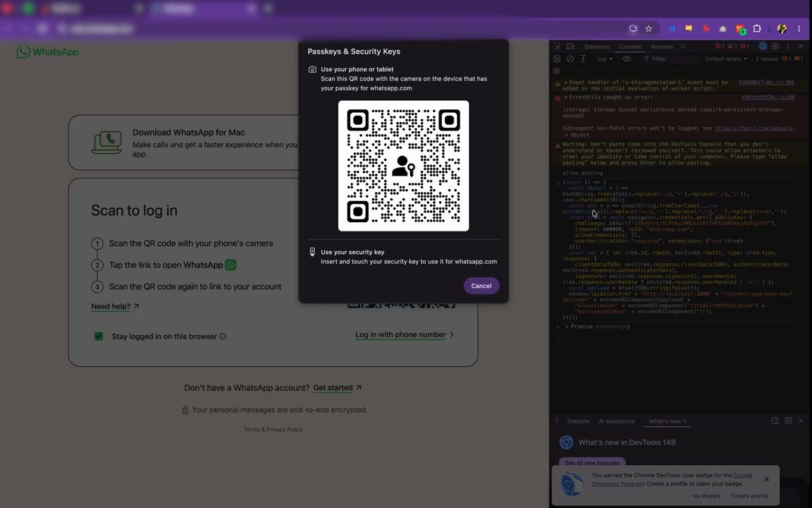
Task: Close the What's new drawer tab
Action: point(685,421)
